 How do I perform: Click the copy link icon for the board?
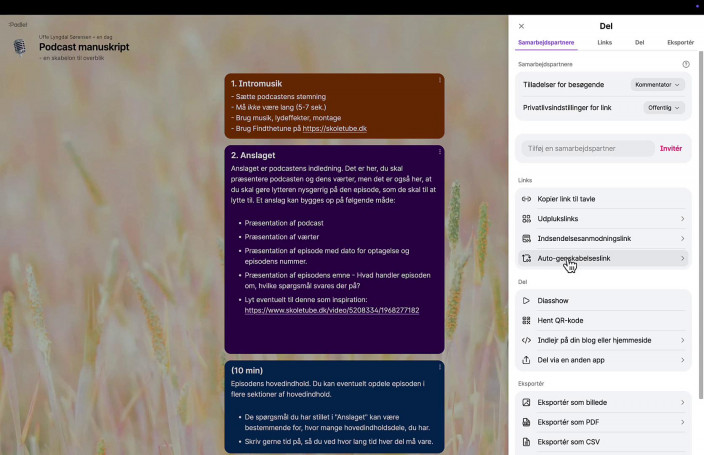527,199
